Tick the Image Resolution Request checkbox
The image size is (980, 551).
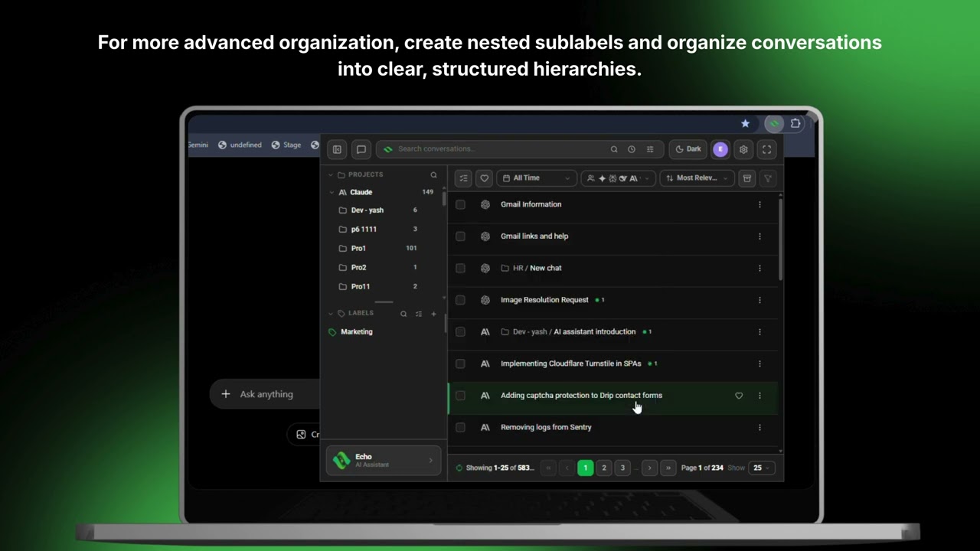click(x=460, y=300)
